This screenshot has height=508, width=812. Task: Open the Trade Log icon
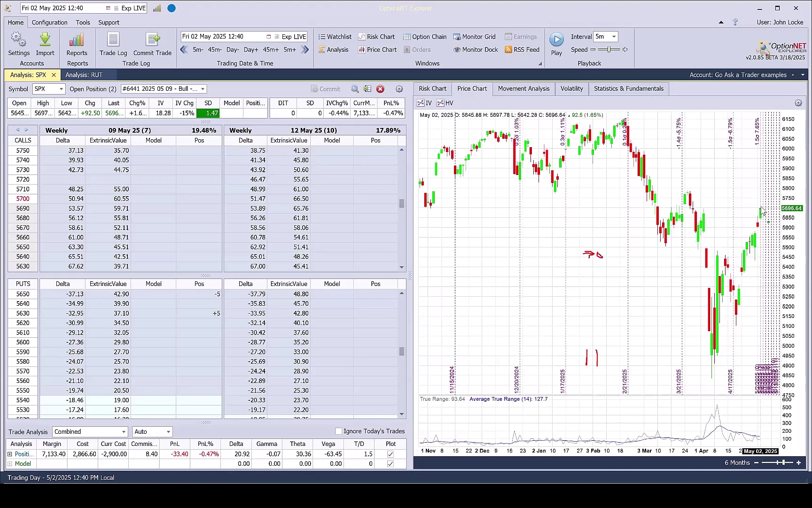(x=113, y=44)
